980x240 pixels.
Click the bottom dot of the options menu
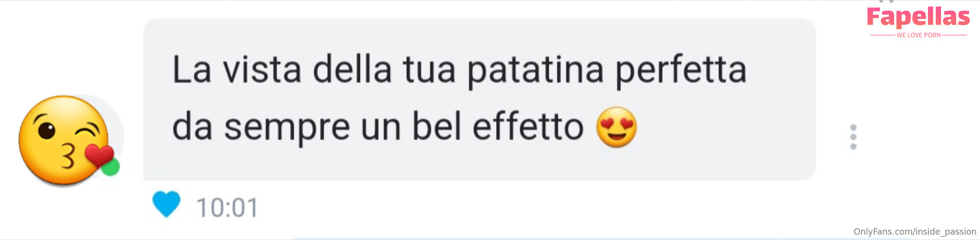(x=853, y=147)
